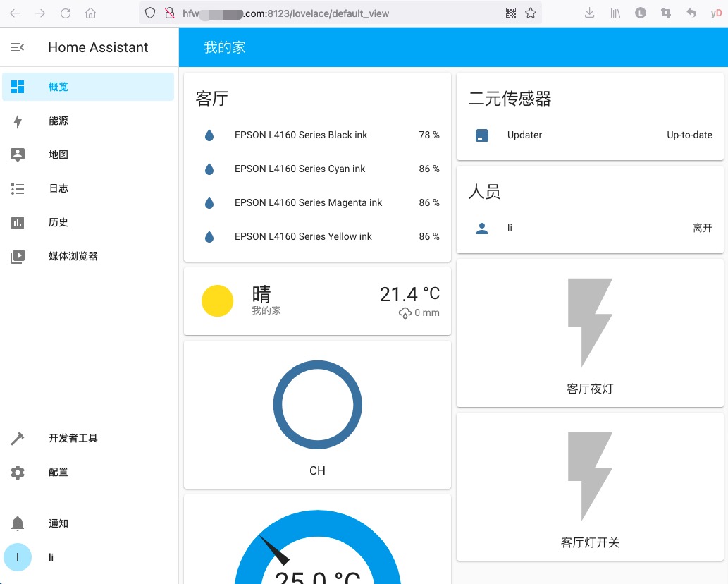
Task: Click the overview dashboard grid icon
Action: [18, 87]
